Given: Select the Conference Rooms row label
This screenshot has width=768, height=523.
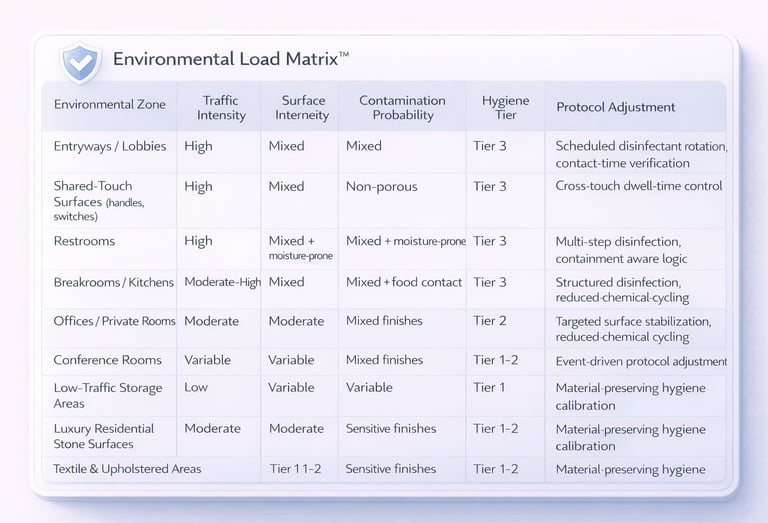Looking at the screenshot, I should (108, 360).
